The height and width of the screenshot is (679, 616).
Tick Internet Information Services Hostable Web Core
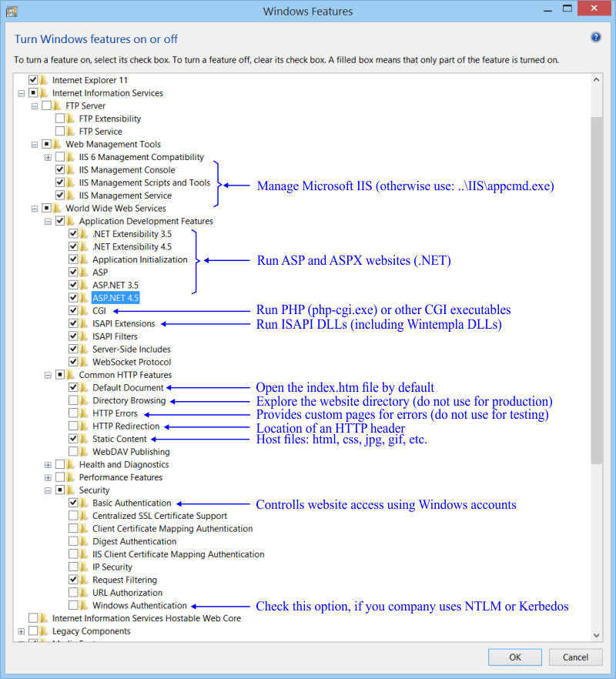[x=33, y=618]
